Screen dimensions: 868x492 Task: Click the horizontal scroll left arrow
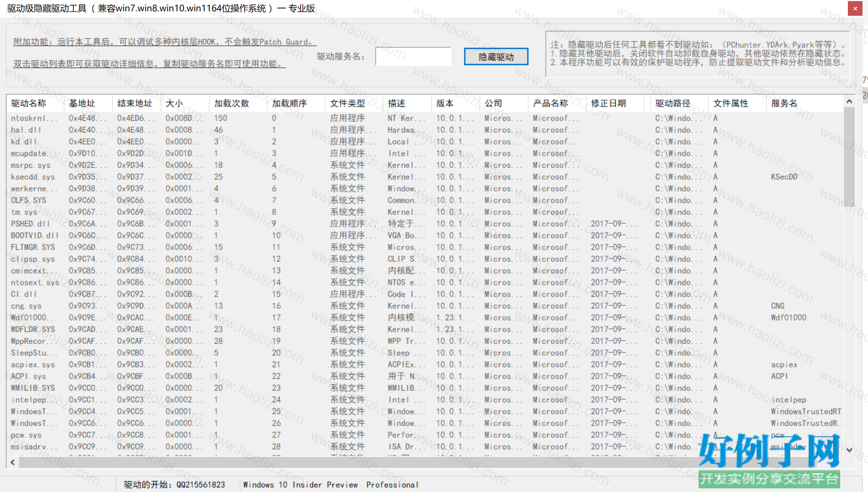pos(13,462)
